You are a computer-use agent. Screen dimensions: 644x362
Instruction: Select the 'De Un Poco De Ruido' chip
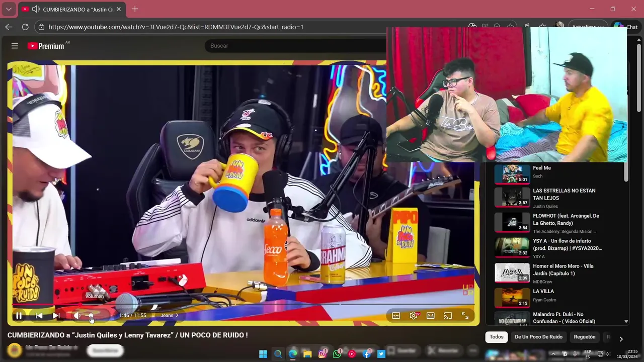tap(538, 337)
